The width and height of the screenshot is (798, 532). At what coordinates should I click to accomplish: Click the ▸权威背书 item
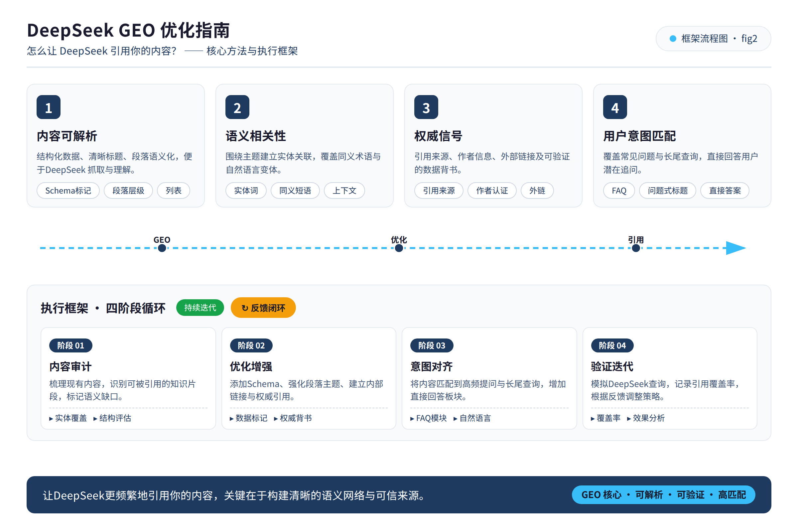coord(293,418)
